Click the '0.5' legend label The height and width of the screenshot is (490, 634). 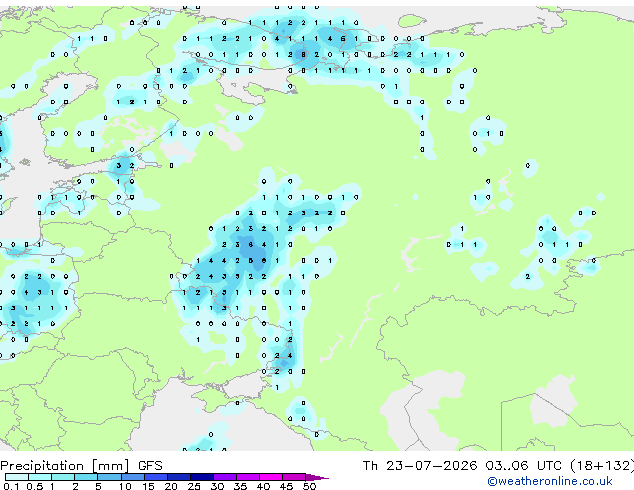click(x=35, y=486)
